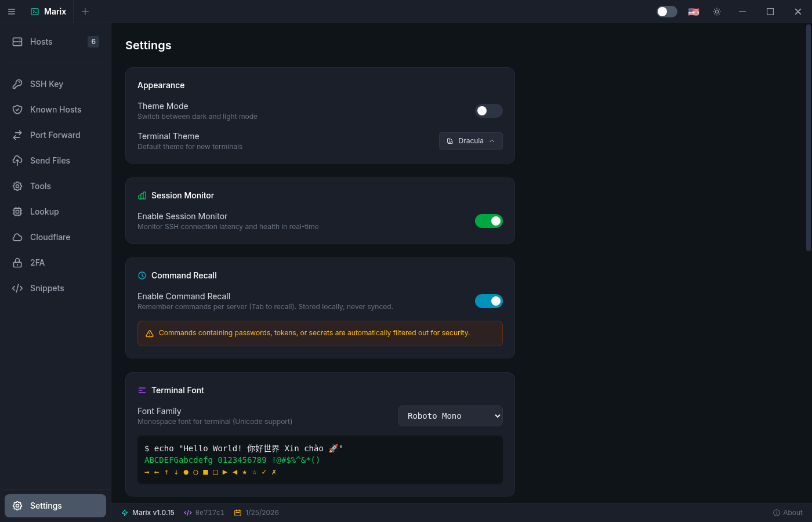Select Lookup in the sidebar

(x=44, y=211)
